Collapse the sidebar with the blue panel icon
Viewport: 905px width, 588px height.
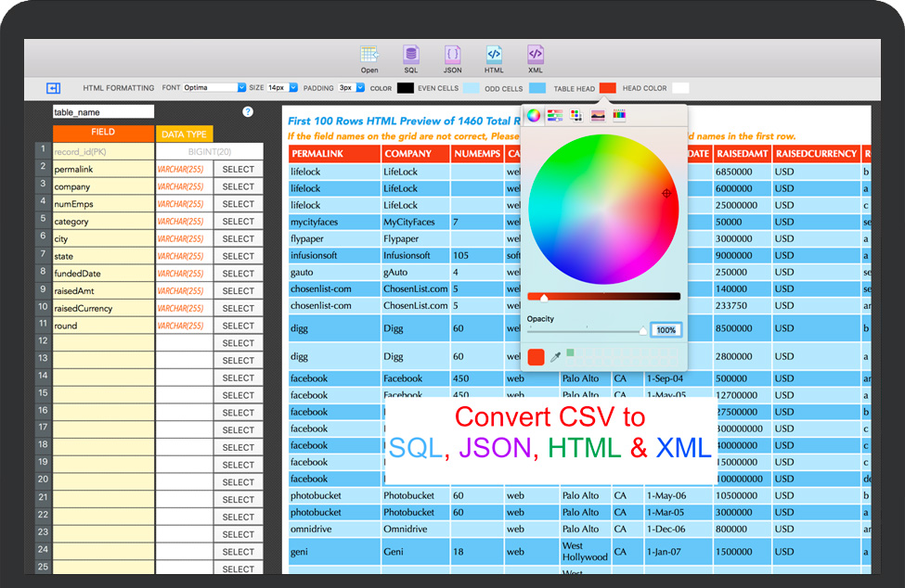click(x=53, y=88)
